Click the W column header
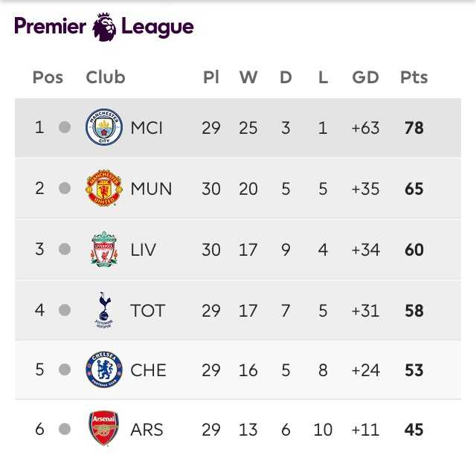Screen dimensions: 476x455 tap(248, 77)
